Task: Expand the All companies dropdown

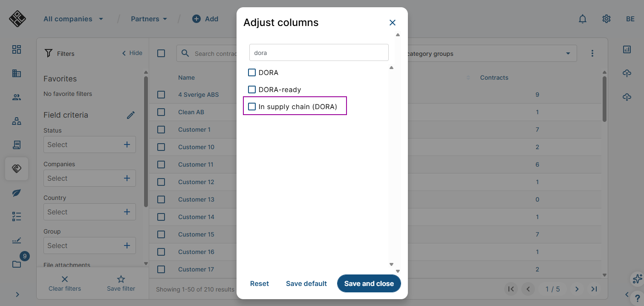Action: (x=73, y=19)
